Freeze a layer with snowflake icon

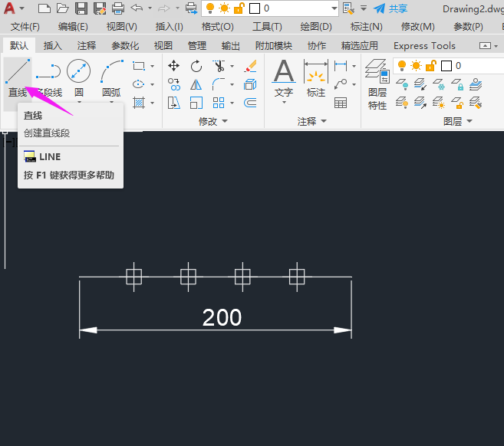(x=439, y=84)
